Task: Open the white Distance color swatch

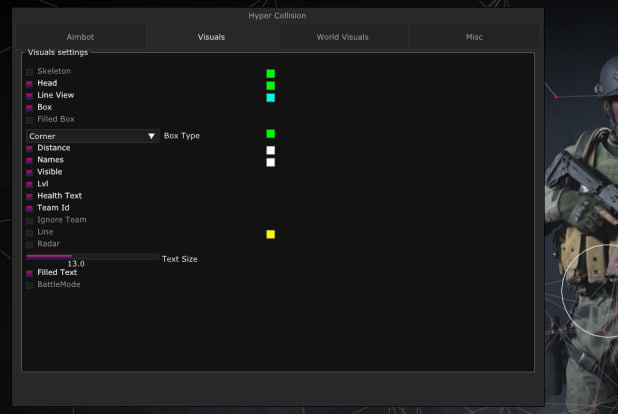Action: click(x=270, y=150)
